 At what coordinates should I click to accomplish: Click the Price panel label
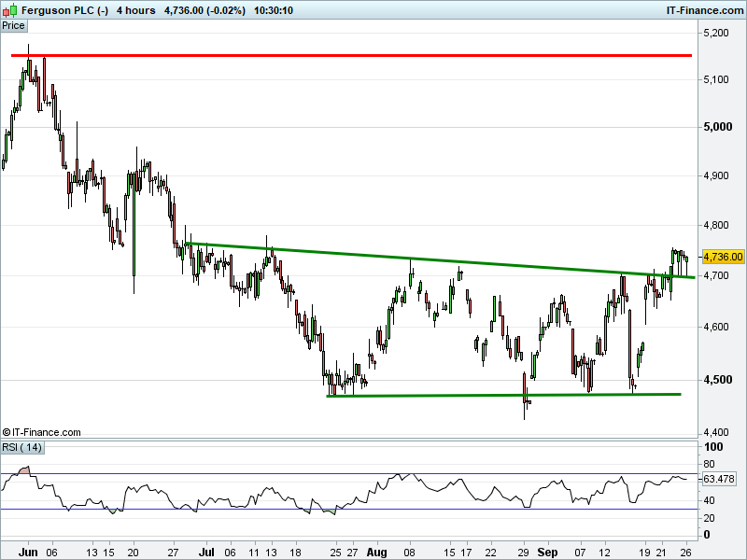pos(13,26)
